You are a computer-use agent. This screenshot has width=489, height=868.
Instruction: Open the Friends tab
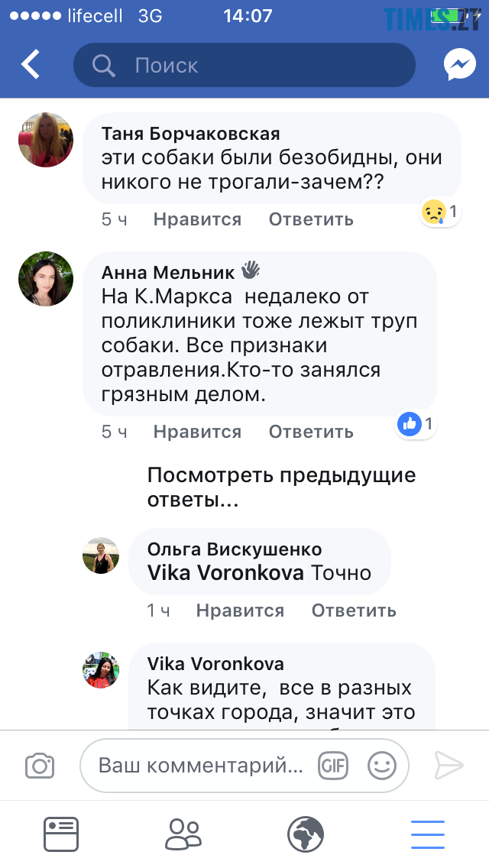point(183,834)
